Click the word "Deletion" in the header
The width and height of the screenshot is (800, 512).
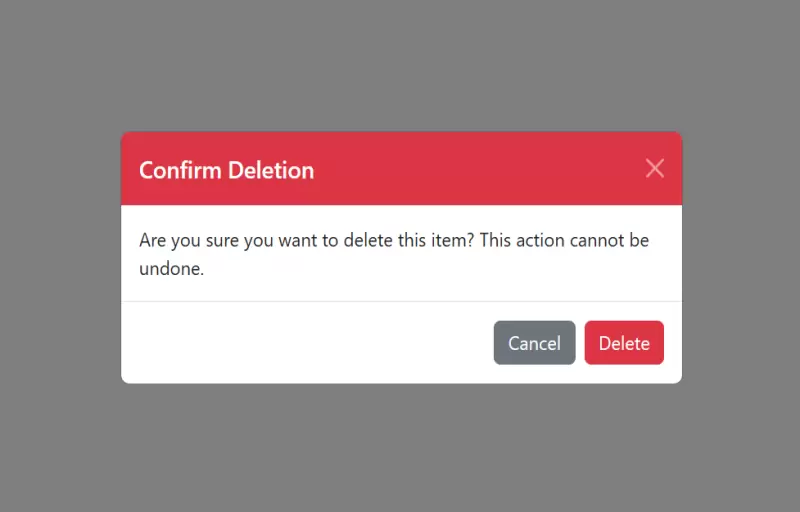point(270,170)
